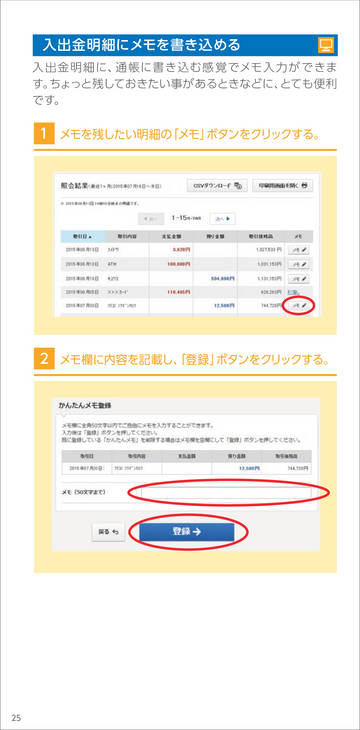Click the 戻る back button
The width and height of the screenshot is (360, 730).
click(109, 532)
